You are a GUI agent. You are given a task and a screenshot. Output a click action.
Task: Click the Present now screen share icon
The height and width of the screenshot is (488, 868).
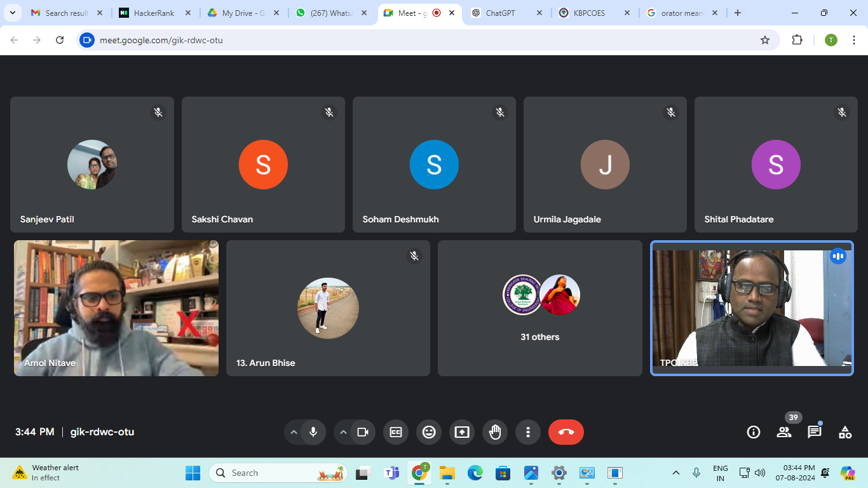click(x=462, y=432)
